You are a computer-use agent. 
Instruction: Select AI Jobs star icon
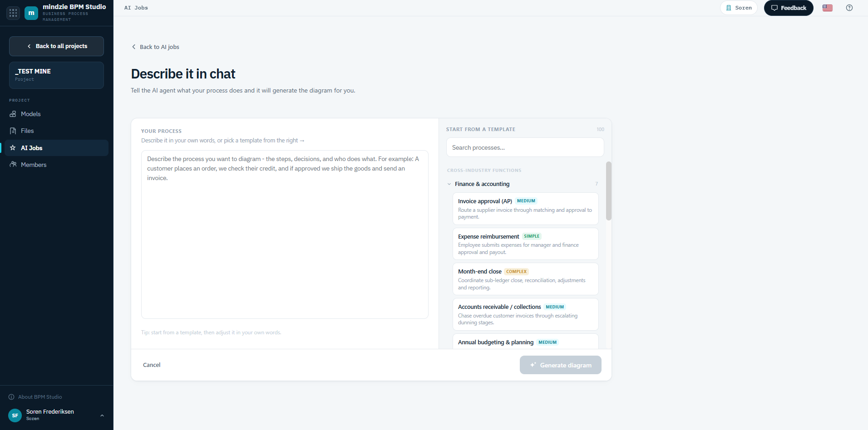click(x=13, y=148)
